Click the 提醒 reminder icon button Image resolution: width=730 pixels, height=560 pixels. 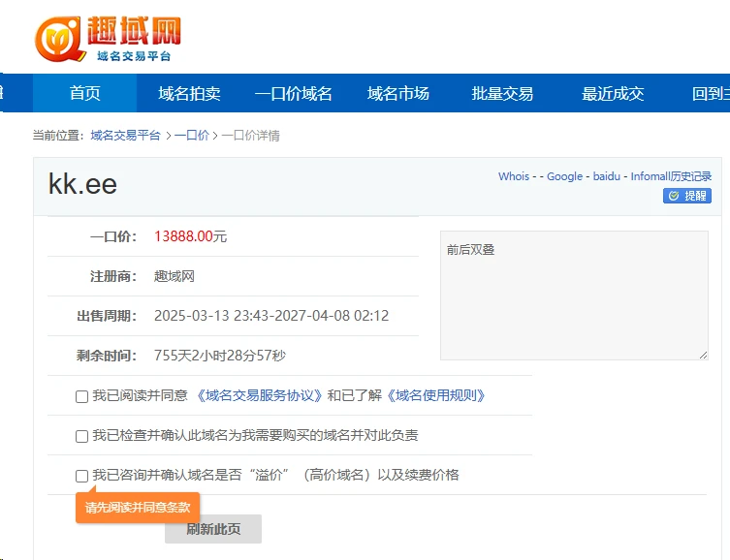coord(687,196)
